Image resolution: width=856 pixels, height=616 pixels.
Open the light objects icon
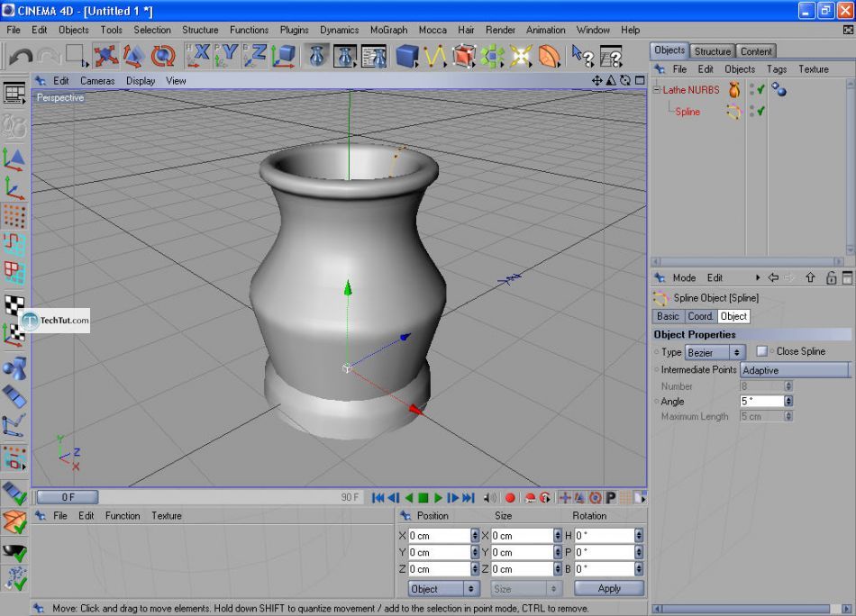coord(521,56)
